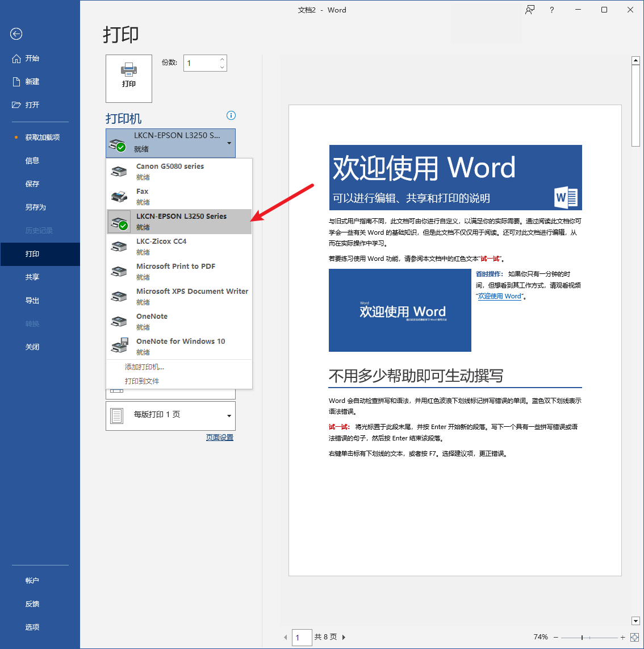The width and height of the screenshot is (644, 649).
Task: Open 获取加载项 add-ins page
Action: [40, 138]
